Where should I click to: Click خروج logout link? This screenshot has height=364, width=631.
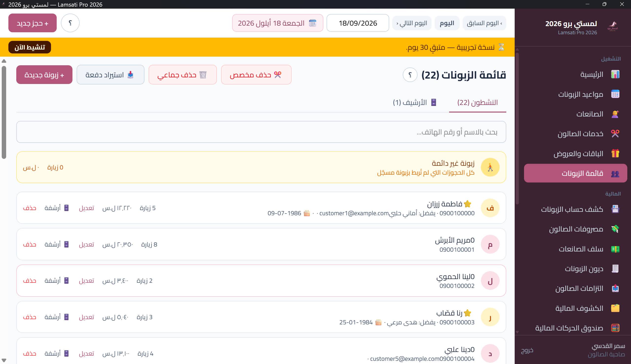[x=527, y=350]
